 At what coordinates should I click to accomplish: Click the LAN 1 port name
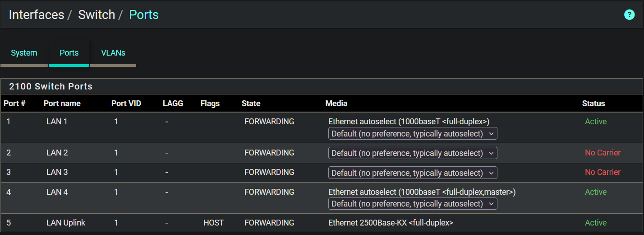coord(57,122)
